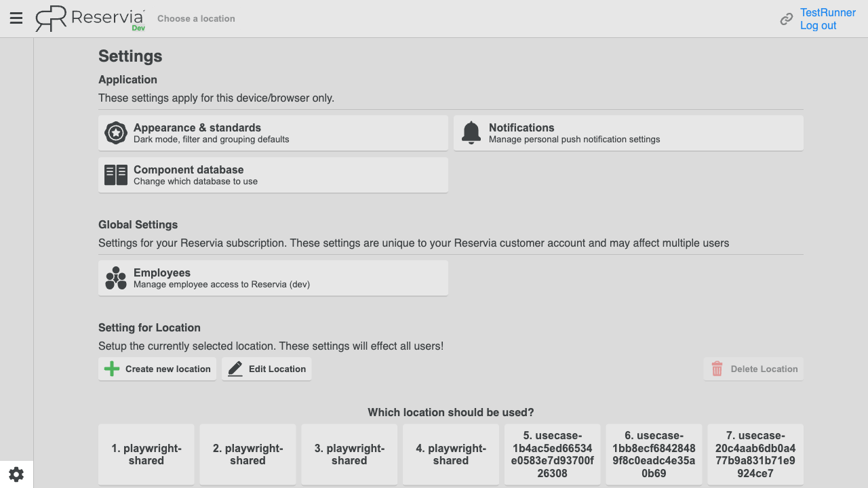The image size is (868, 488).
Task: Open Employees management card
Action: [x=273, y=278]
